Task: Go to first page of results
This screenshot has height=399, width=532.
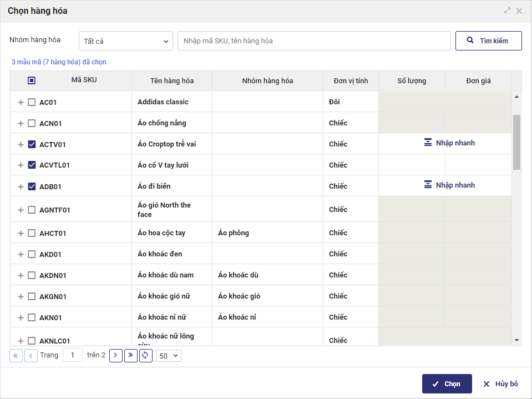Action: (16, 356)
